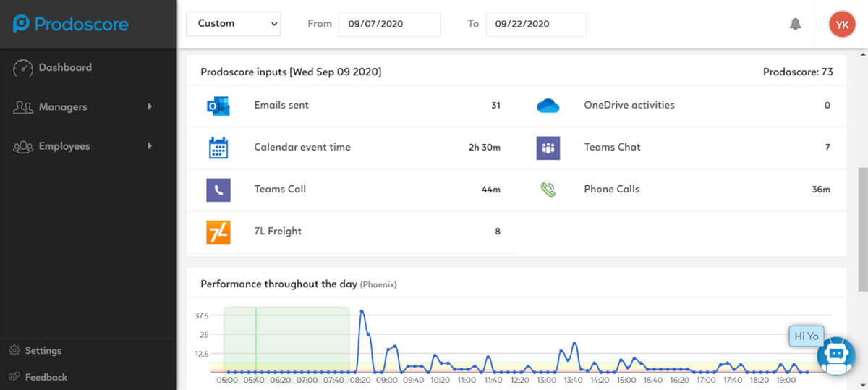
Task: Click the Calendar event time icon
Action: (x=218, y=148)
